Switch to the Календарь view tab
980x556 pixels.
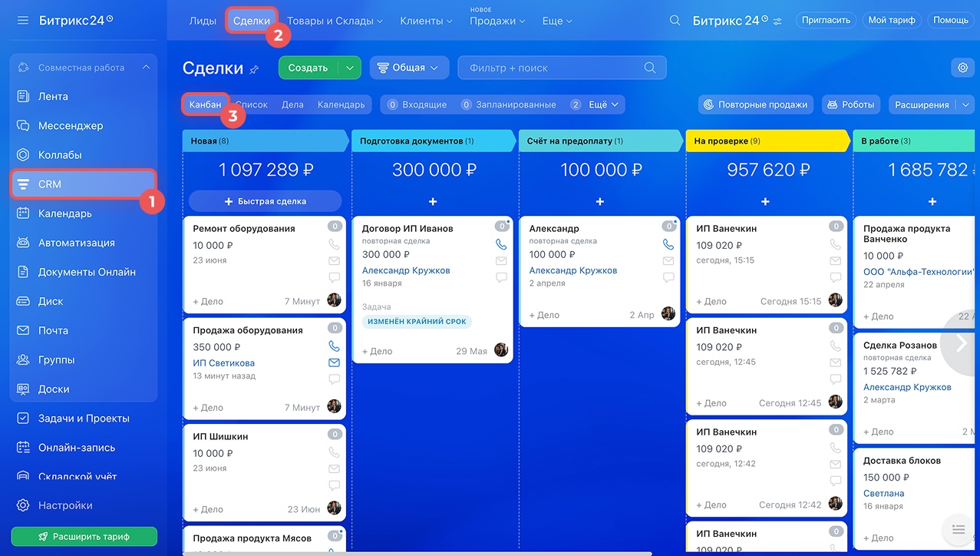342,104
